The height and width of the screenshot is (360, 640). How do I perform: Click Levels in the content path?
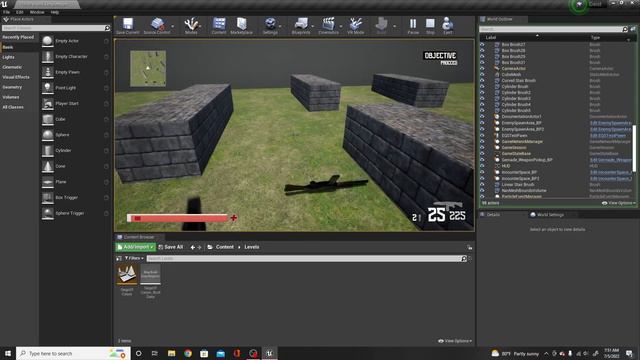pyautogui.click(x=251, y=247)
